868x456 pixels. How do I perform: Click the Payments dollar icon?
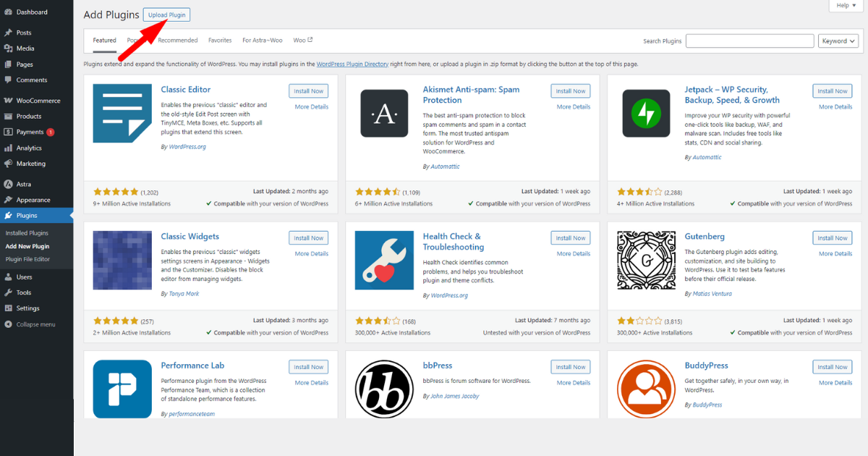[7, 132]
